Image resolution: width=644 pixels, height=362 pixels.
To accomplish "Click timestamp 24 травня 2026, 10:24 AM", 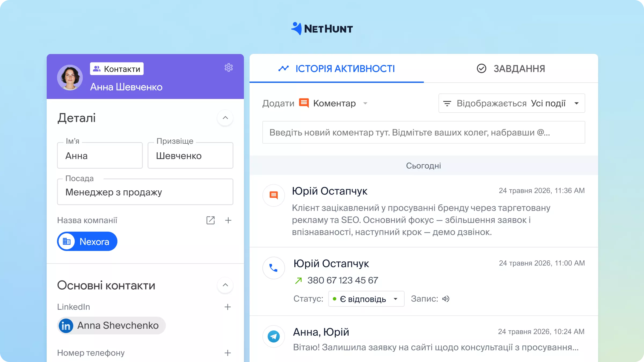I will (541, 332).
